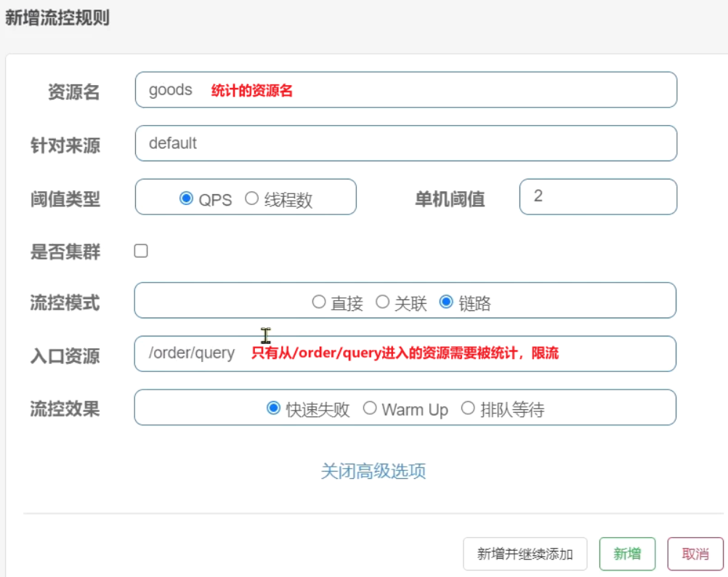Click the 资源名 input containing goods
The image size is (728, 577).
pyautogui.click(x=406, y=89)
